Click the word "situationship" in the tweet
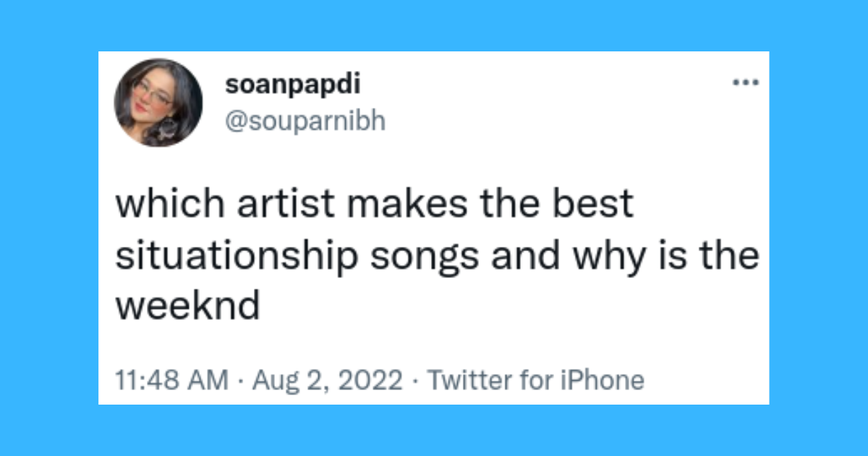 tap(237, 256)
